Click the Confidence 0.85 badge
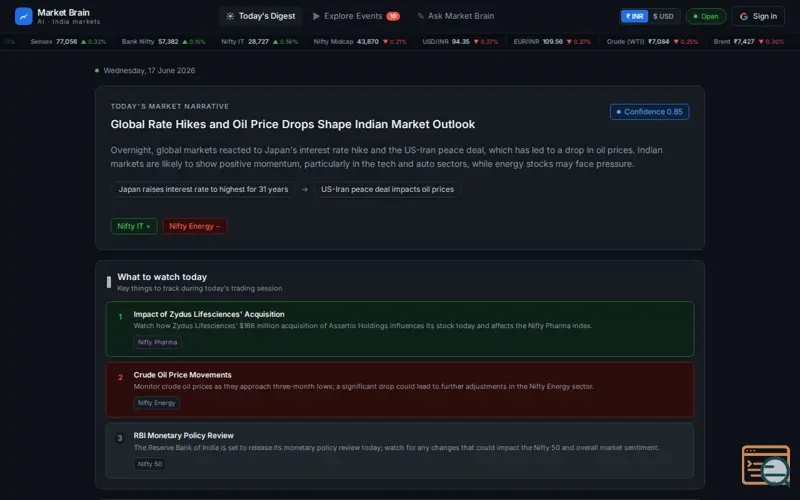 649,112
